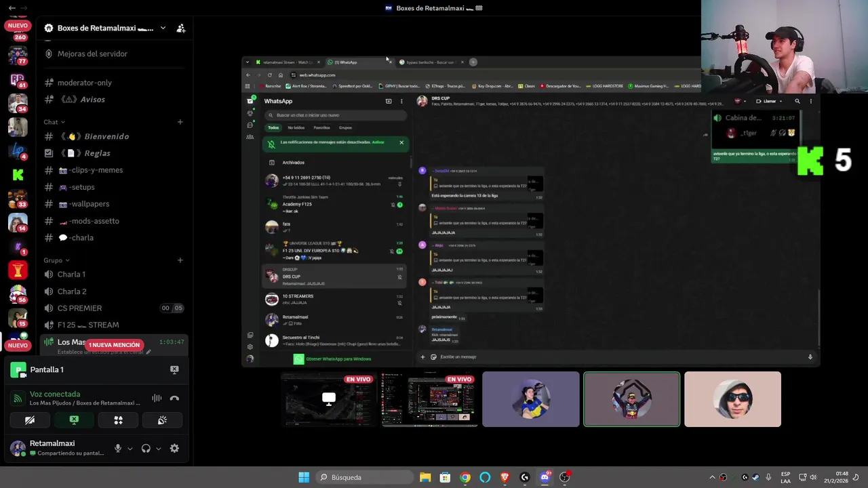
Task: Open the noise suppression waveform icon
Action: [x=157, y=399]
